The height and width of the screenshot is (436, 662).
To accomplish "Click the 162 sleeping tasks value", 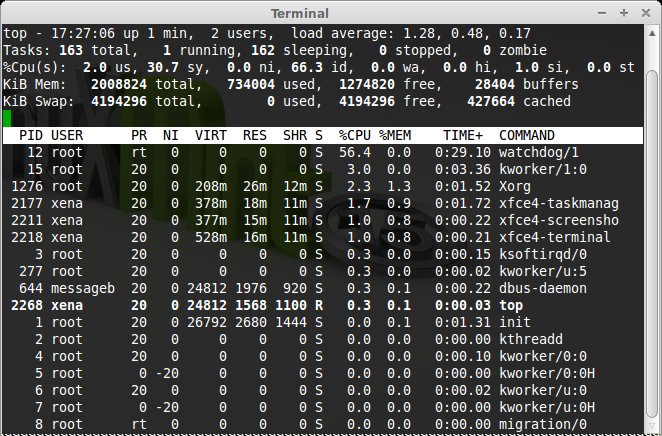I will (263, 51).
